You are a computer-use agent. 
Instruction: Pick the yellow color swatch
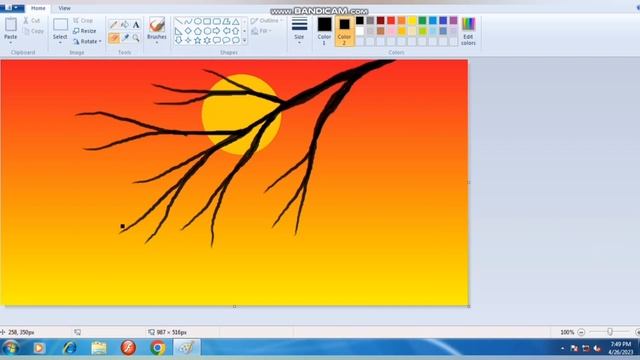click(412, 20)
